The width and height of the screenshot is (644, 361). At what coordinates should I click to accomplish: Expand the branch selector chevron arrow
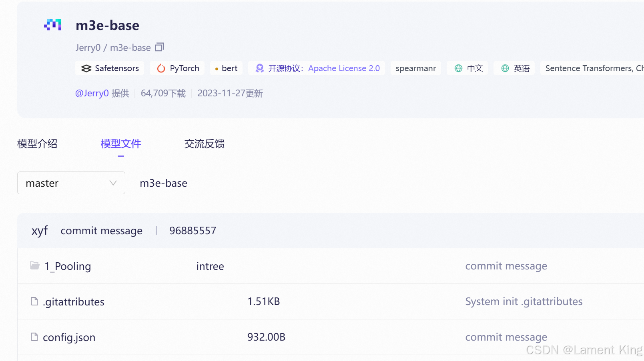pyautogui.click(x=113, y=183)
